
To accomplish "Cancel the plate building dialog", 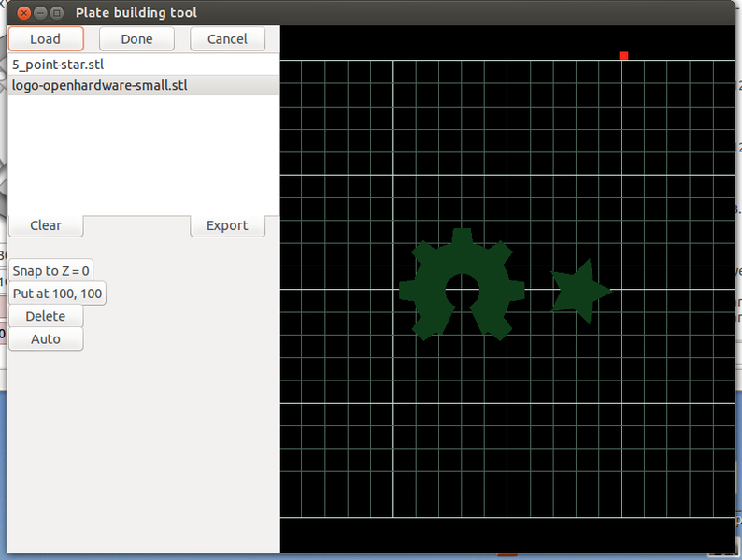I will 227,38.
